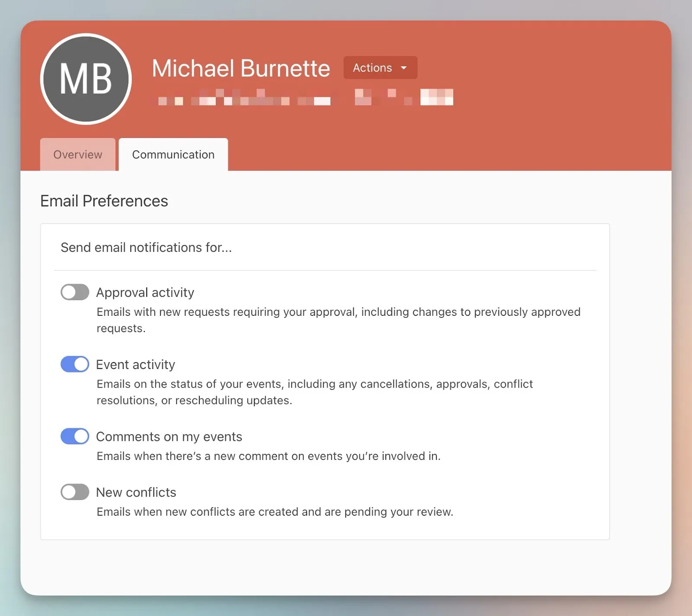
Task: Click the MB profile avatar
Action: point(86,79)
